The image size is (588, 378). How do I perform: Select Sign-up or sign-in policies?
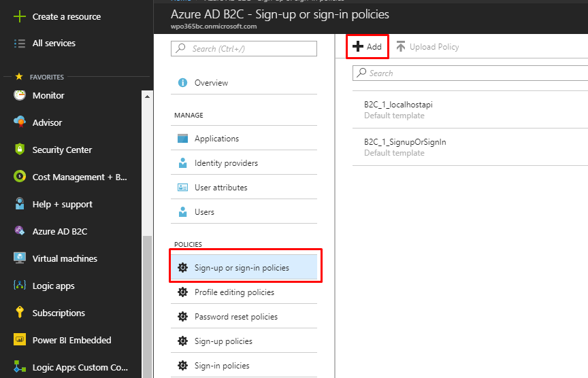244,267
